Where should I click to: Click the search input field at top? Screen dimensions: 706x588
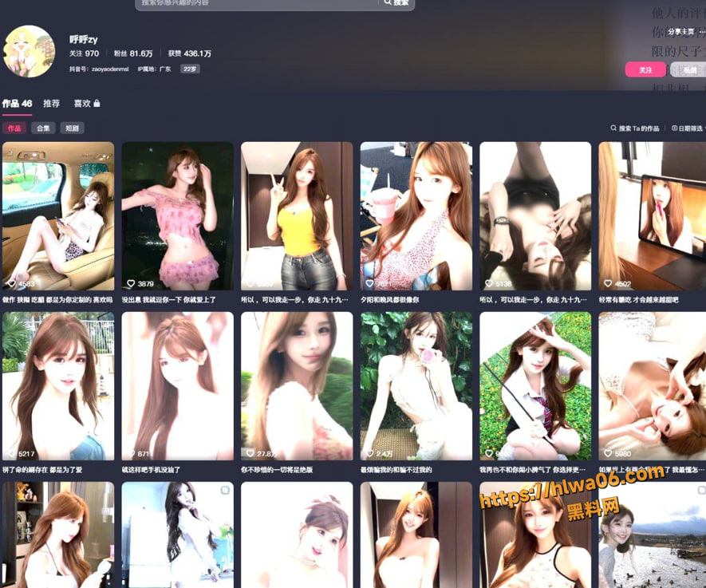coord(257,3)
